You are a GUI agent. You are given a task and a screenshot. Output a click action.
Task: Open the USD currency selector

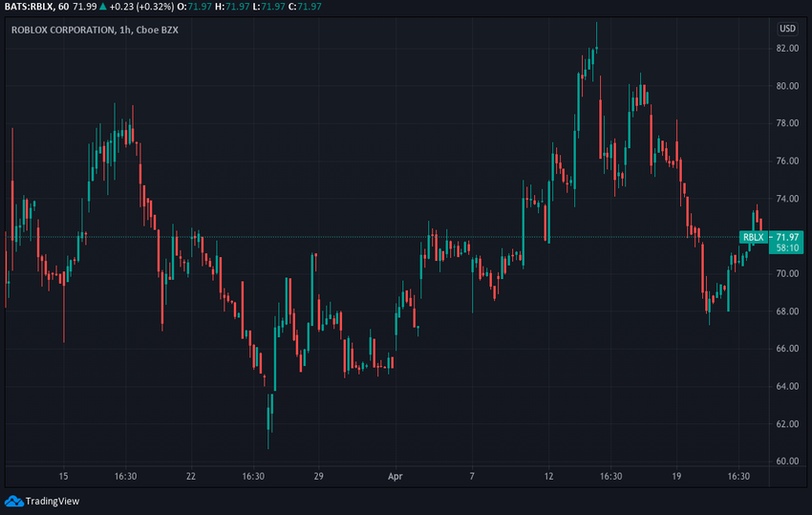click(787, 29)
